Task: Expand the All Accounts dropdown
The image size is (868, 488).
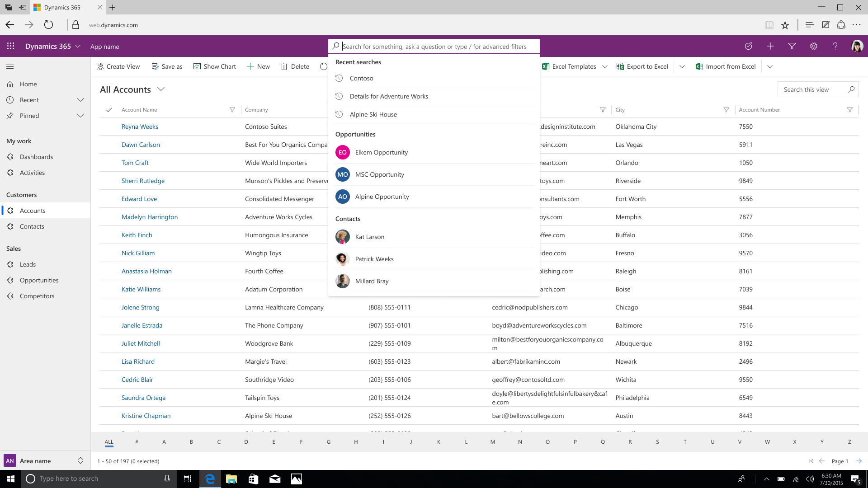Action: click(x=161, y=89)
